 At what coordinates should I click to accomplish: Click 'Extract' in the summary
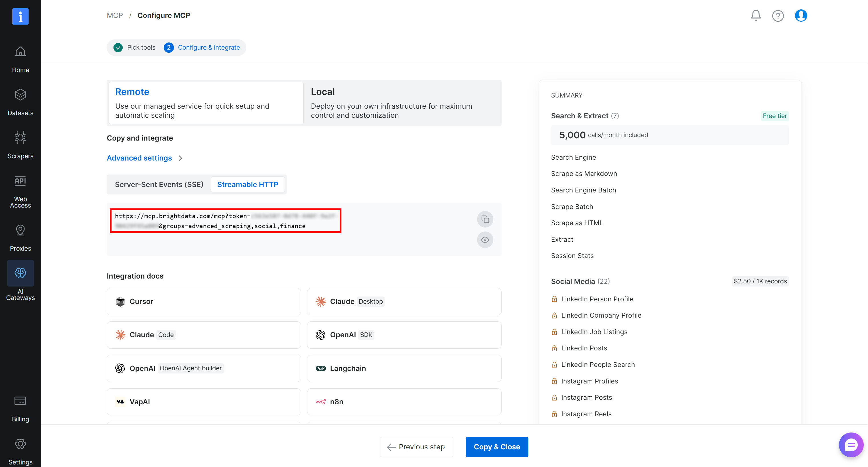click(562, 239)
